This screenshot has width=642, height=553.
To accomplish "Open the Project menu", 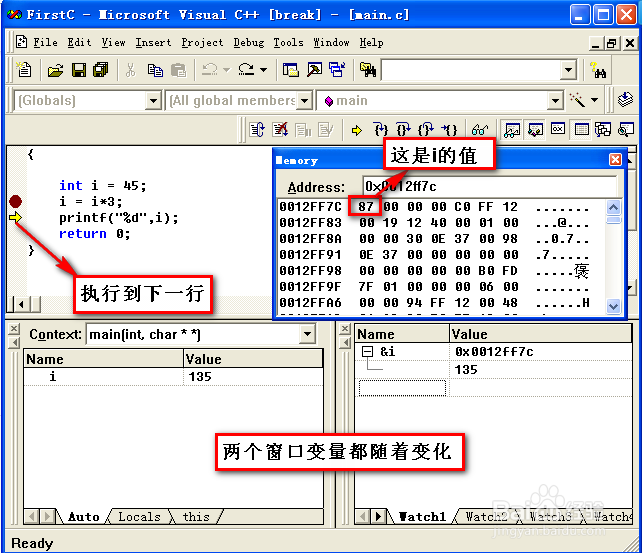I will (202, 43).
